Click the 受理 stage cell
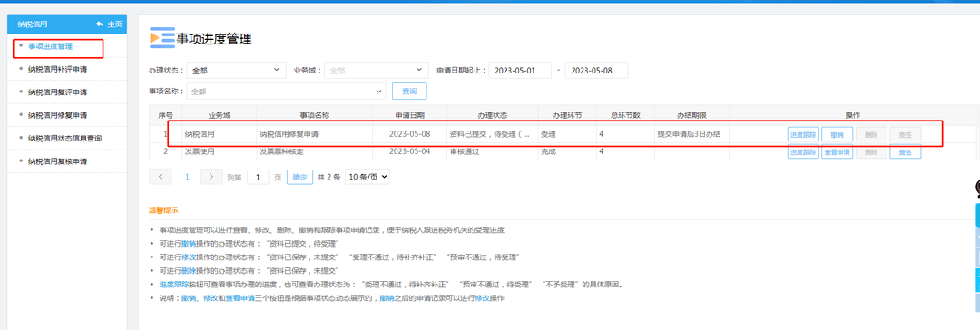 click(567, 134)
